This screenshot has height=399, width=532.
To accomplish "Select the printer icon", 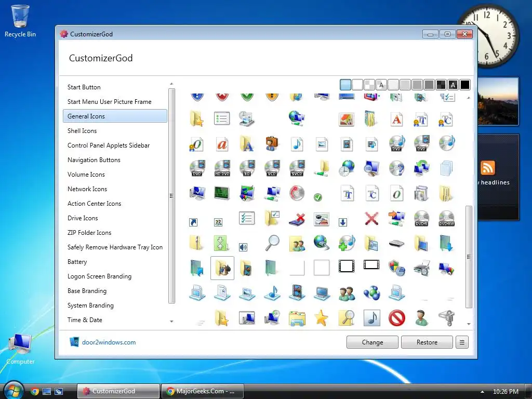I will (421, 268).
